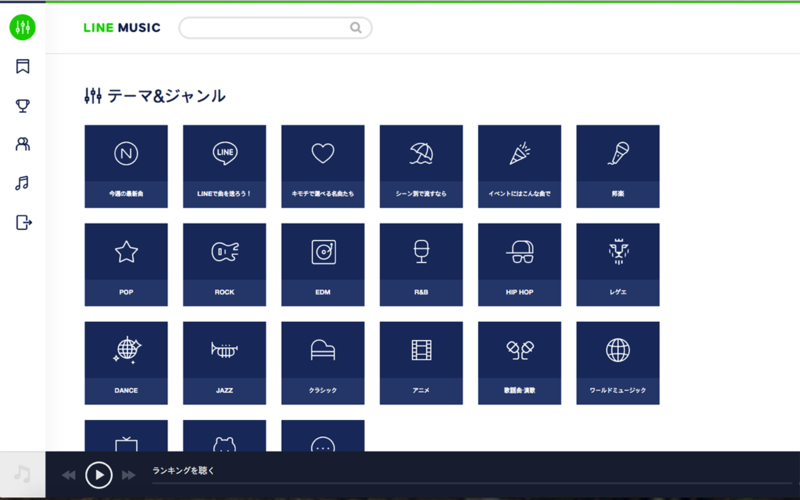Select the クラシック grand piano tile
The height and width of the screenshot is (500, 800).
pyautogui.click(x=323, y=363)
